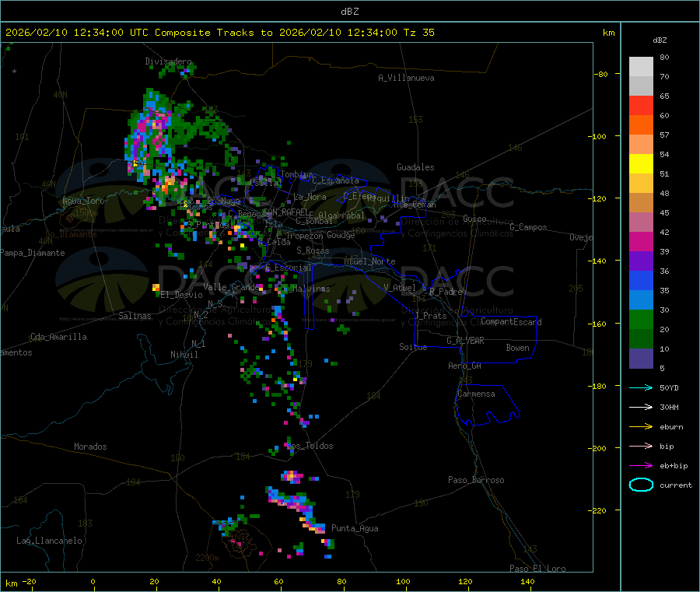
Task: Click the 'Punta_Agua' map label
Action: point(355,528)
